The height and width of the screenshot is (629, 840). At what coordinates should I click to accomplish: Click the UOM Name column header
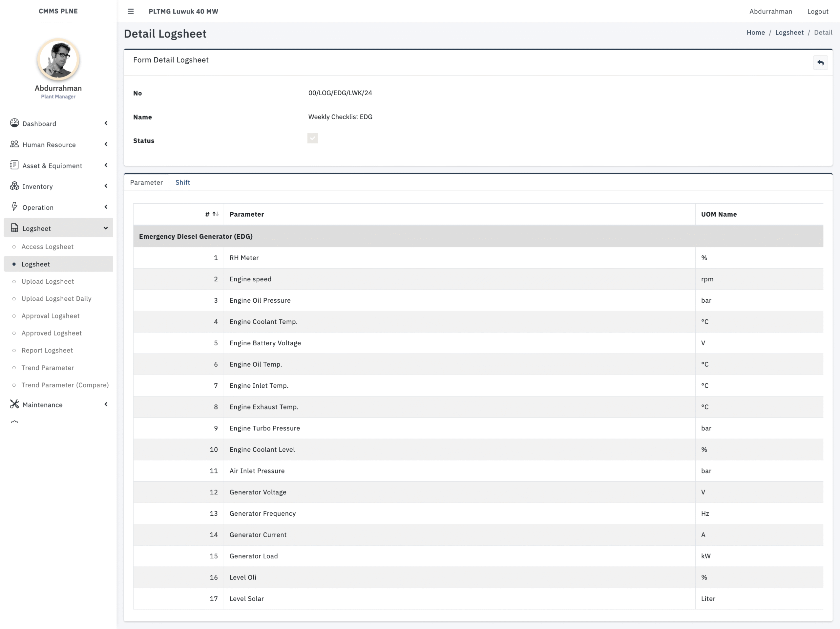pos(759,214)
